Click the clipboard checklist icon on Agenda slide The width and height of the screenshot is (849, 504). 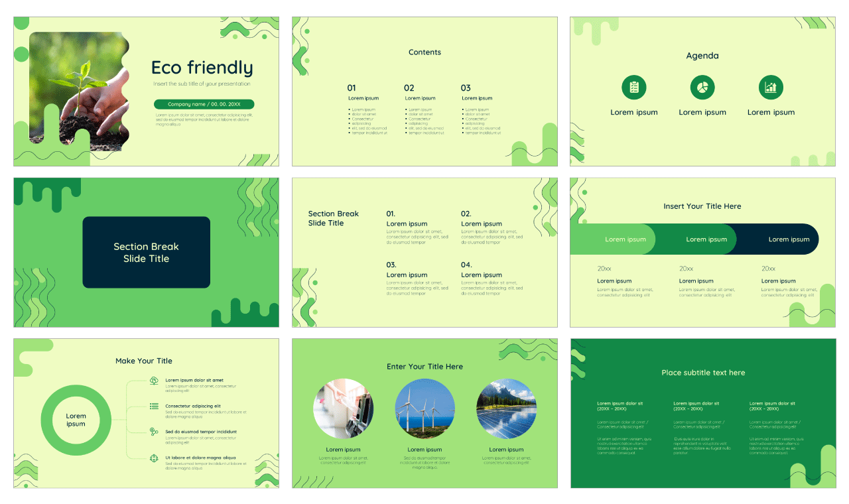click(x=633, y=88)
